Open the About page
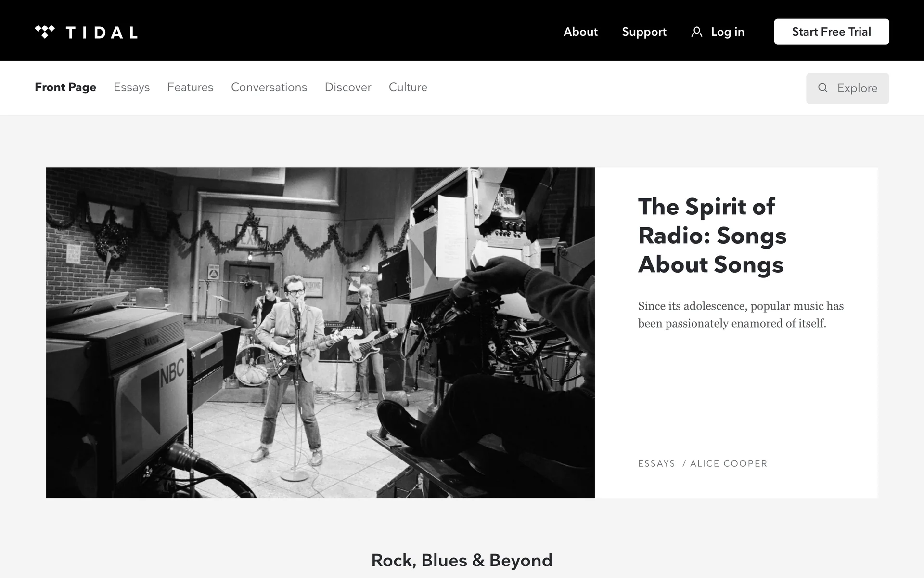The width and height of the screenshot is (924, 578). coord(580,32)
